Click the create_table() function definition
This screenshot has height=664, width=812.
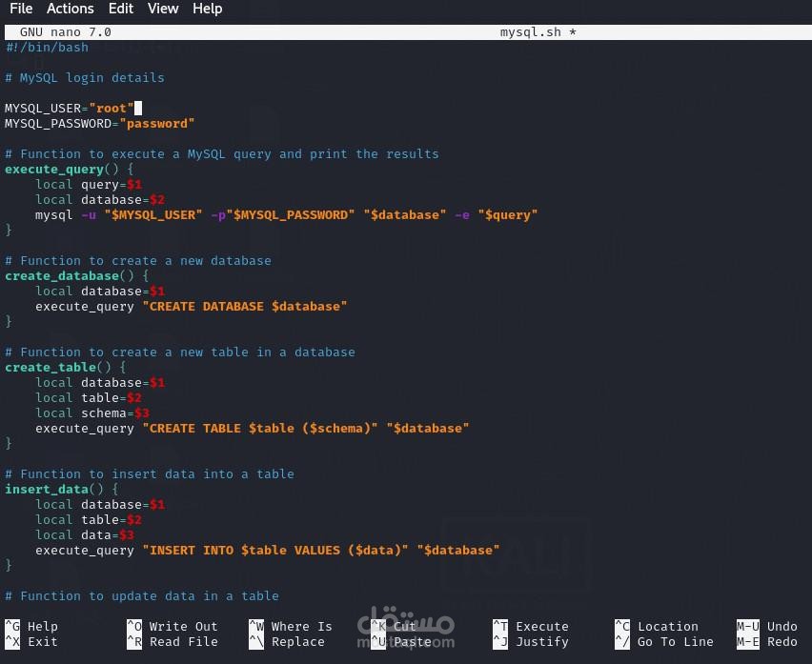pyautogui.click(x=65, y=368)
